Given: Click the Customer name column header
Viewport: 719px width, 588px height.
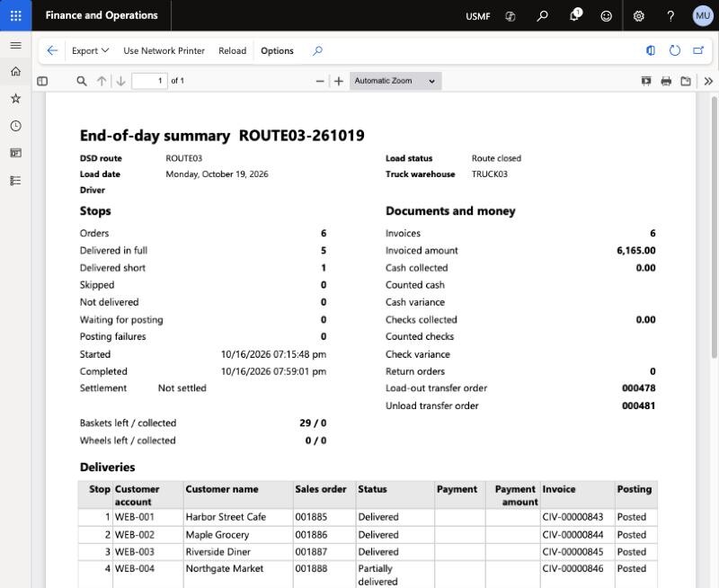Looking at the screenshot, I should click(221, 489).
